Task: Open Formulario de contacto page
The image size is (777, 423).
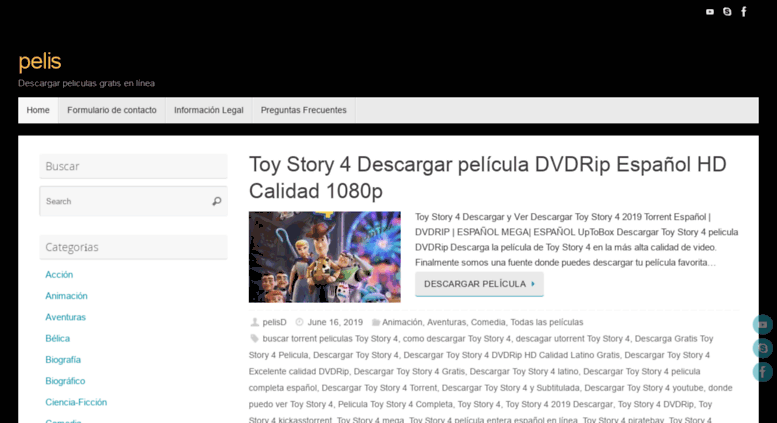Action: coord(112,110)
